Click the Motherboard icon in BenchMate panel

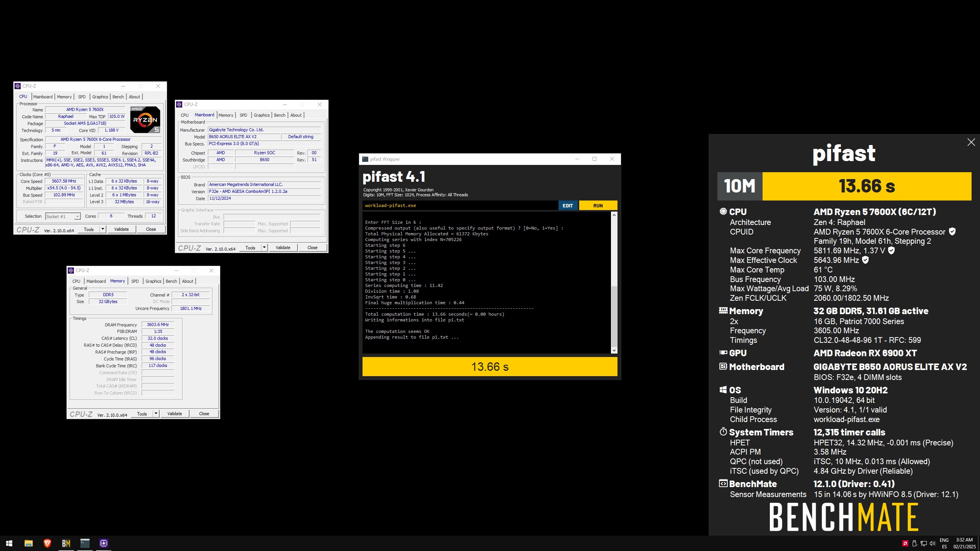723,366
